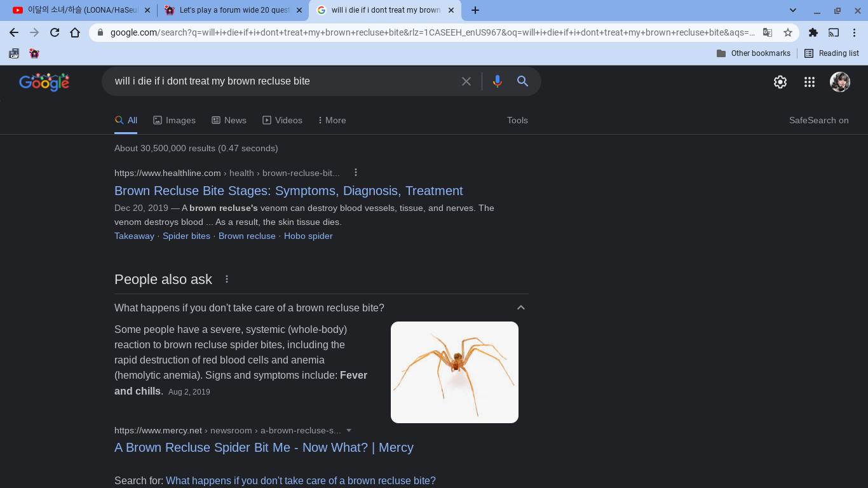Open Brown Recluse Bite Stages result
Screen dimensions: 868x488
pos(288,191)
